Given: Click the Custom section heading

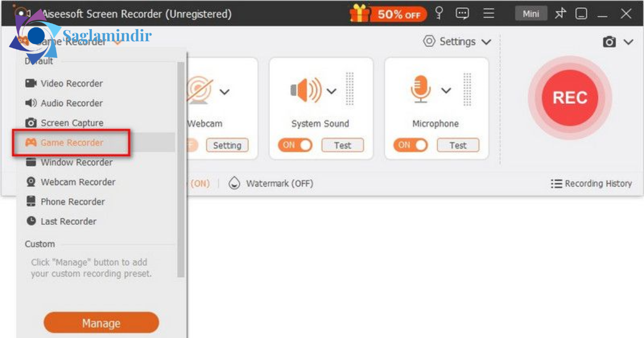Looking at the screenshot, I should point(40,244).
